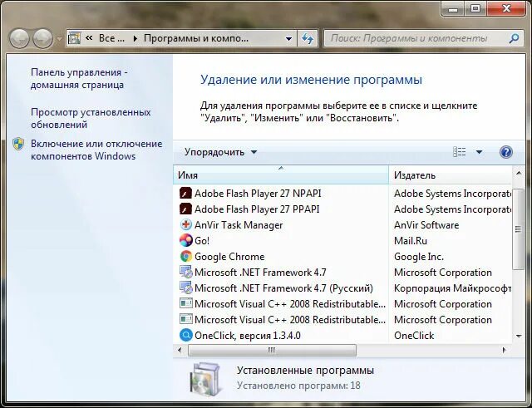Click the refresh button beside the address bar
Image resolution: width=532 pixels, height=408 pixels.
[308, 38]
